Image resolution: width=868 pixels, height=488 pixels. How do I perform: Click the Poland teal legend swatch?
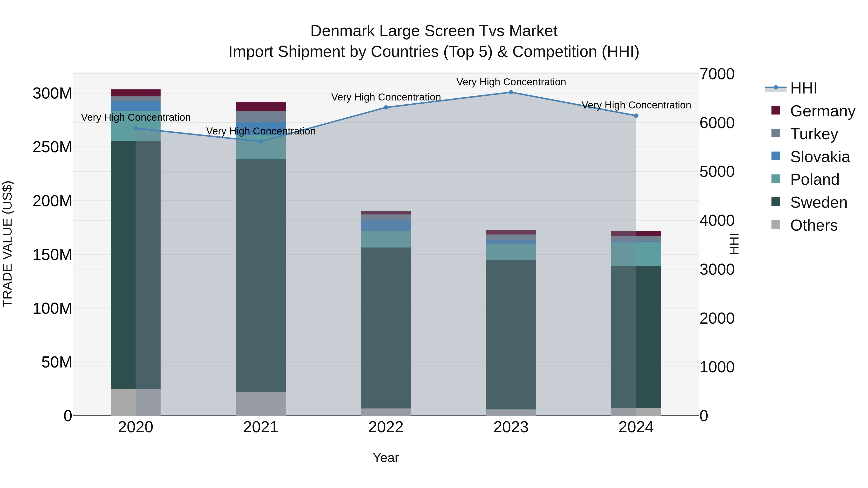tap(776, 179)
